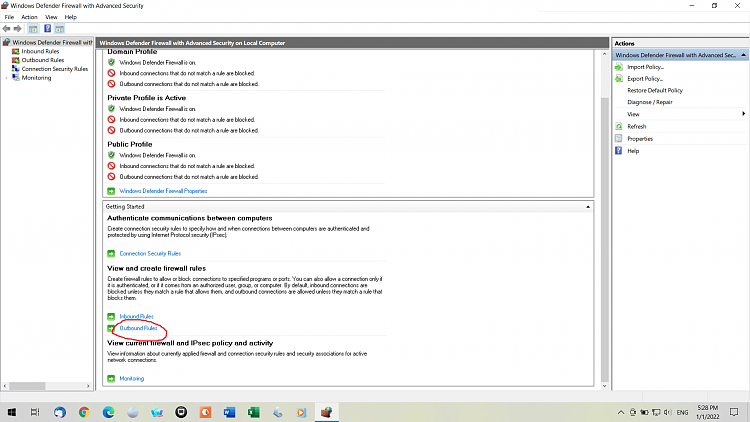Select the Outbound Rules tree node
Screen dimensions: 750x422
pos(43,60)
